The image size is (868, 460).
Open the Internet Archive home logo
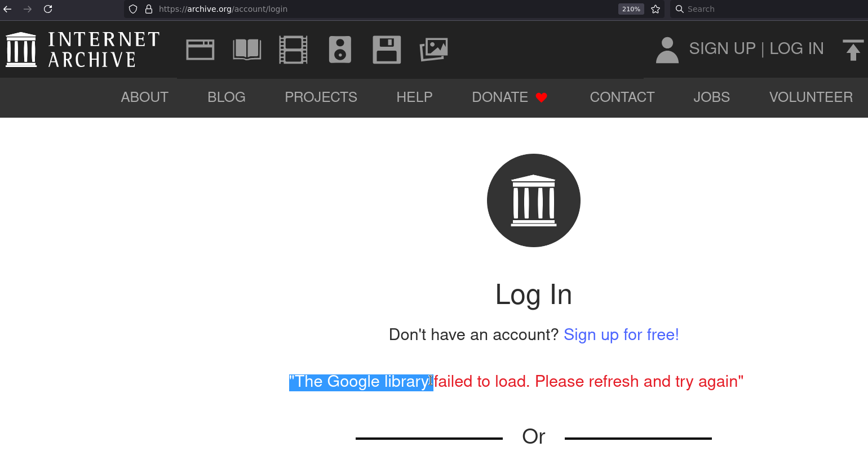tap(83, 50)
